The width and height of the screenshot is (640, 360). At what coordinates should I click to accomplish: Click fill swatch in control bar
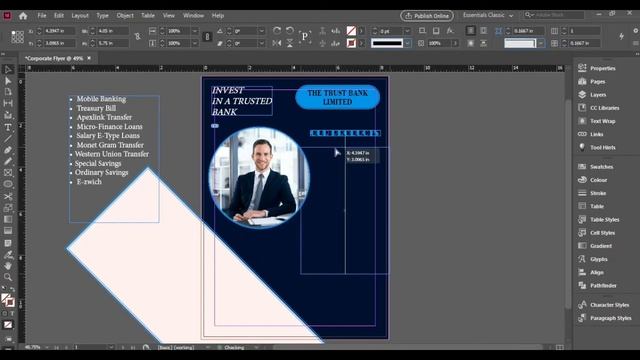point(351,31)
